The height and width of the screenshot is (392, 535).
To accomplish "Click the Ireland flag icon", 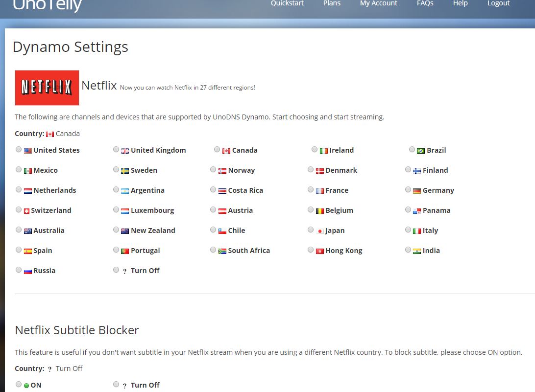I will tap(323, 151).
